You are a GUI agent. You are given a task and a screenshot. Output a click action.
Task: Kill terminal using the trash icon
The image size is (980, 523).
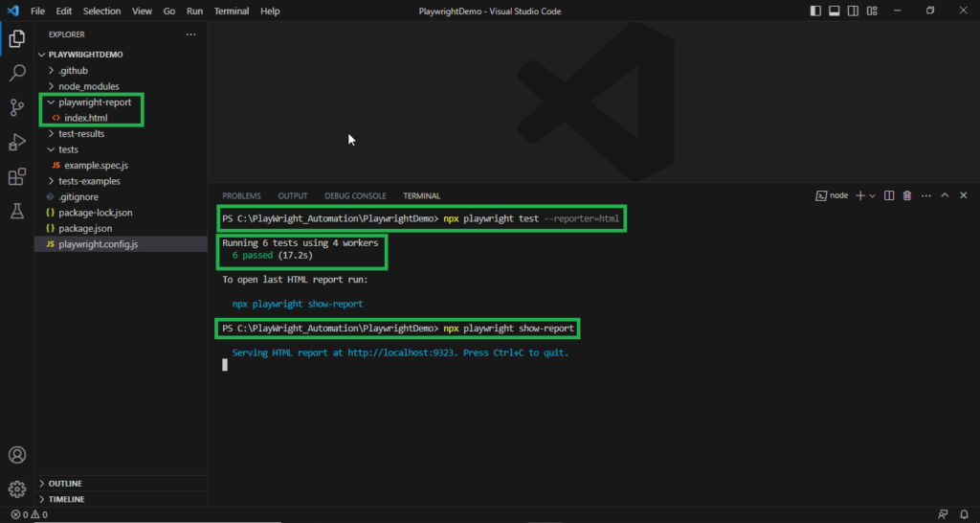coord(907,195)
